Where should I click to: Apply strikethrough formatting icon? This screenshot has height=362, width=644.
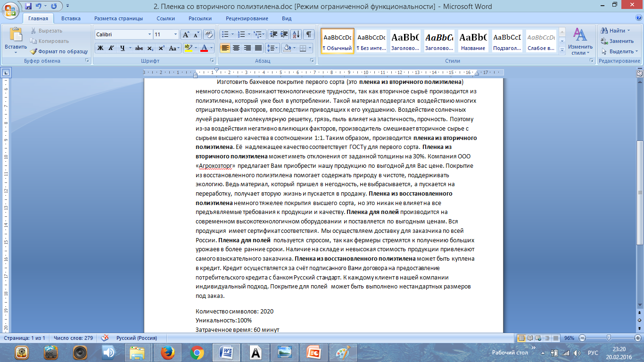(139, 48)
